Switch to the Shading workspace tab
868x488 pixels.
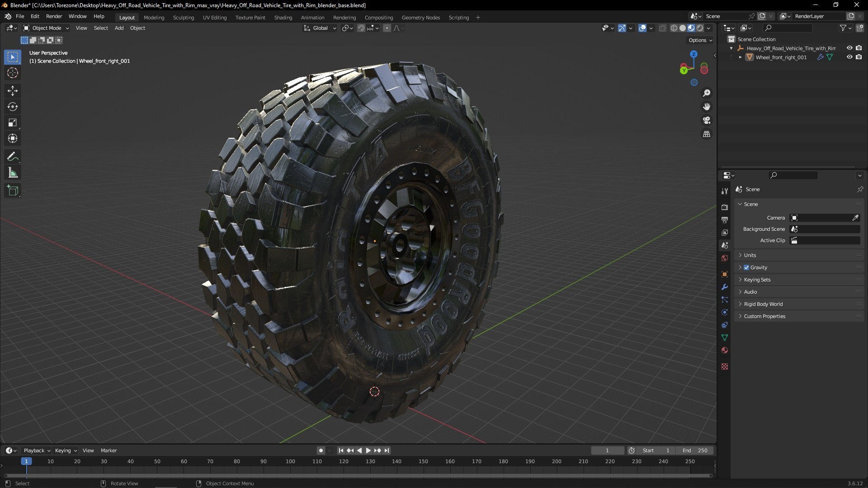click(283, 18)
